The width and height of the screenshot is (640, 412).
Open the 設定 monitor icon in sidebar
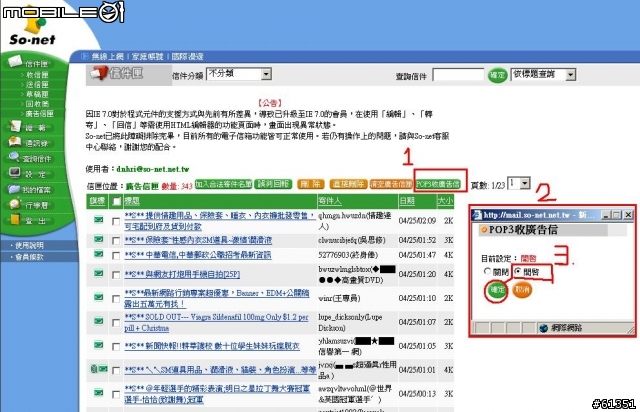pos(14,172)
